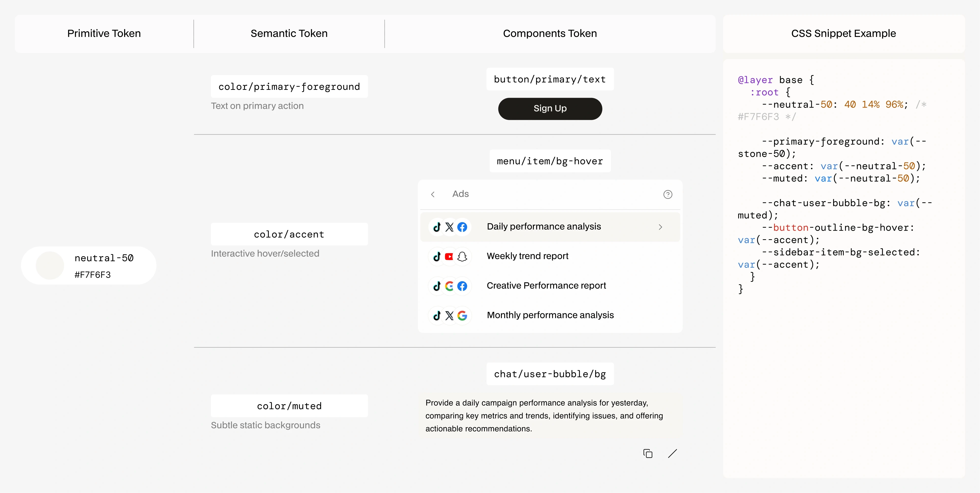980x493 pixels.
Task: Select the Monthly performance analysis menu item
Action: [x=550, y=315]
